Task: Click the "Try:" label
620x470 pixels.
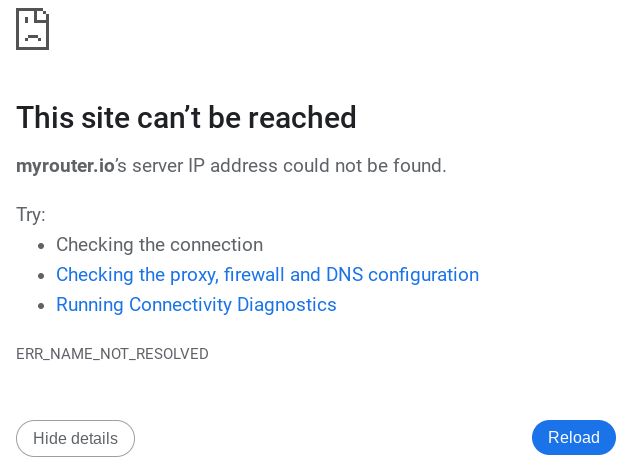Action: [31, 214]
